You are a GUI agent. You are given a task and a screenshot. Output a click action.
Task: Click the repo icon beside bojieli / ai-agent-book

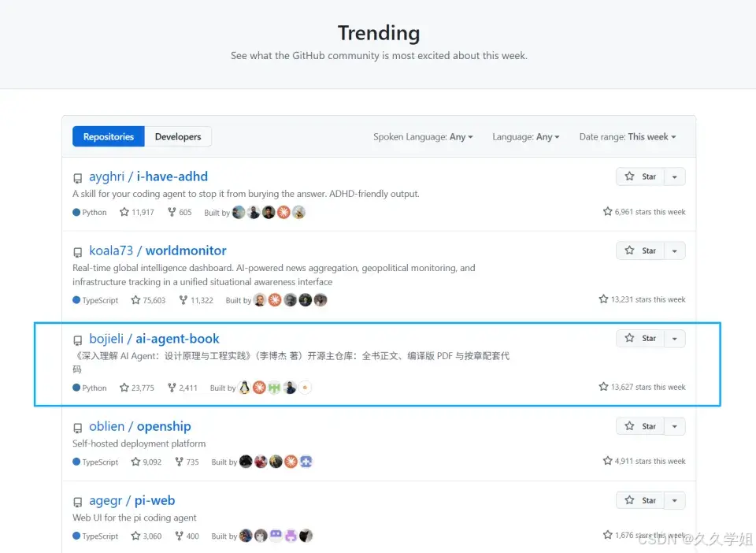pyautogui.click(x=77, y=340)
